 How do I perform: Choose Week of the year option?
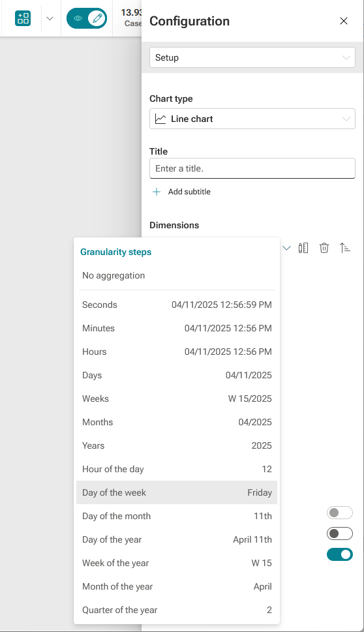[x=177, y=563]
